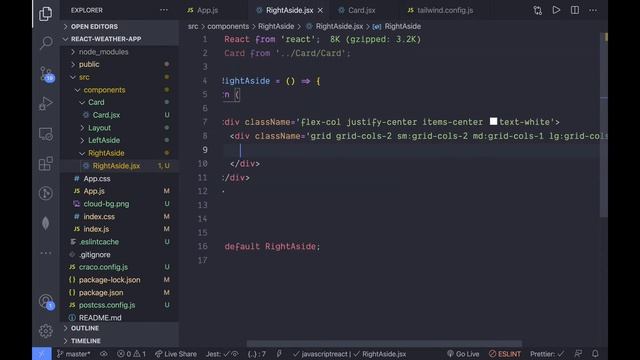Click the remote window indicator in status bar
Viewport: 640px width, 360px height.
(x=42, y=353)
